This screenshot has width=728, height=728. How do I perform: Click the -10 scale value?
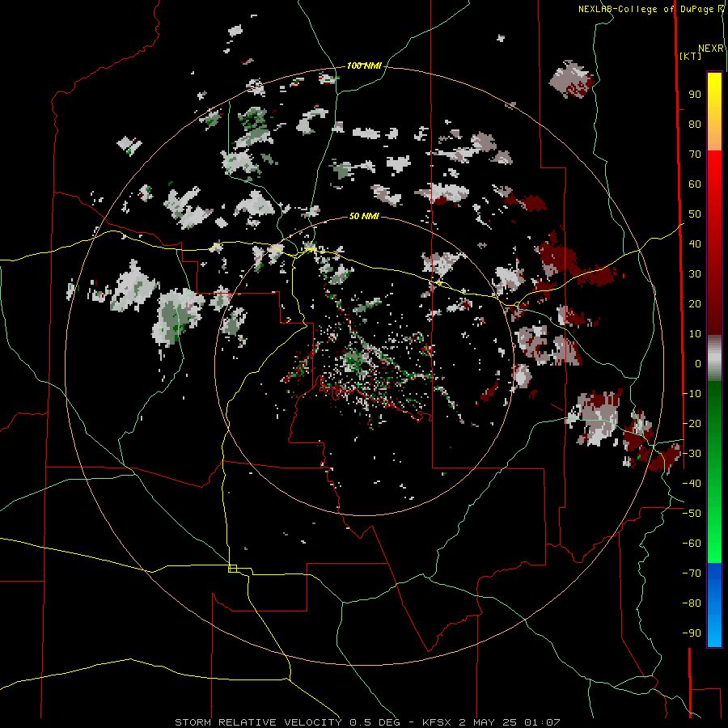click(x=692, y=394)
